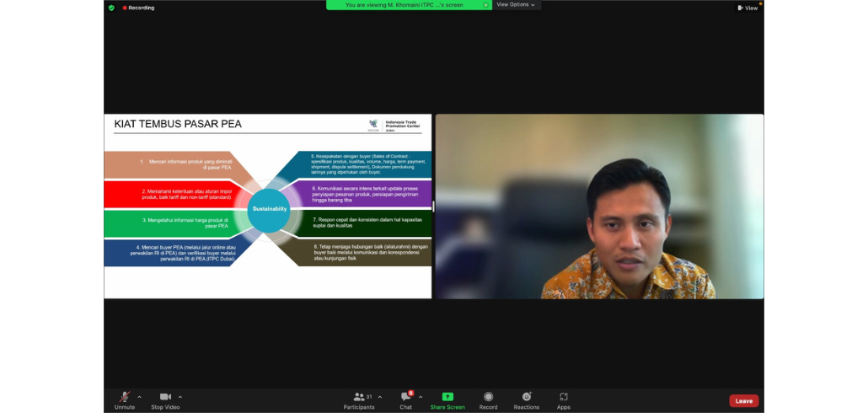Click the green "You are viewing" banner
Viewport: 868px width, 413px height.
pyautogui.click(x=405, y=4)
